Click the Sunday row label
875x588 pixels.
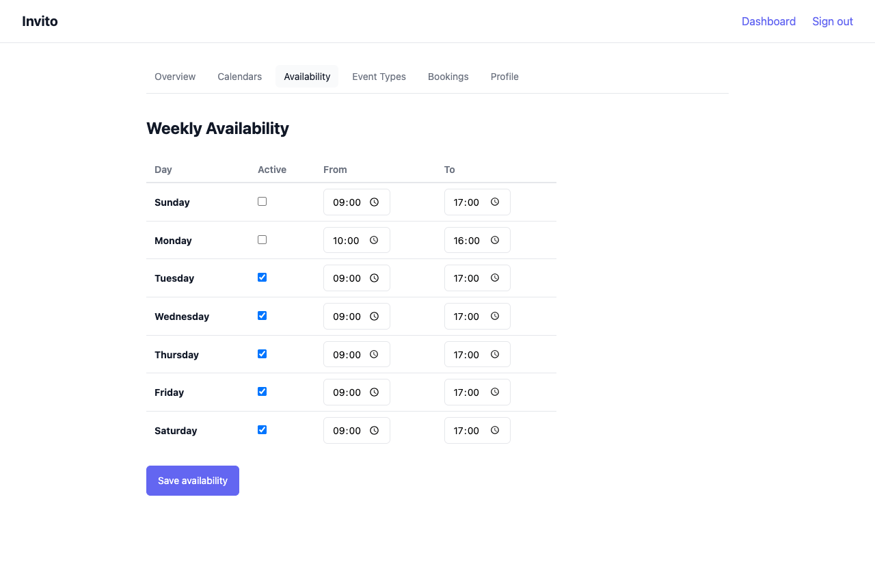click(172, 202)
